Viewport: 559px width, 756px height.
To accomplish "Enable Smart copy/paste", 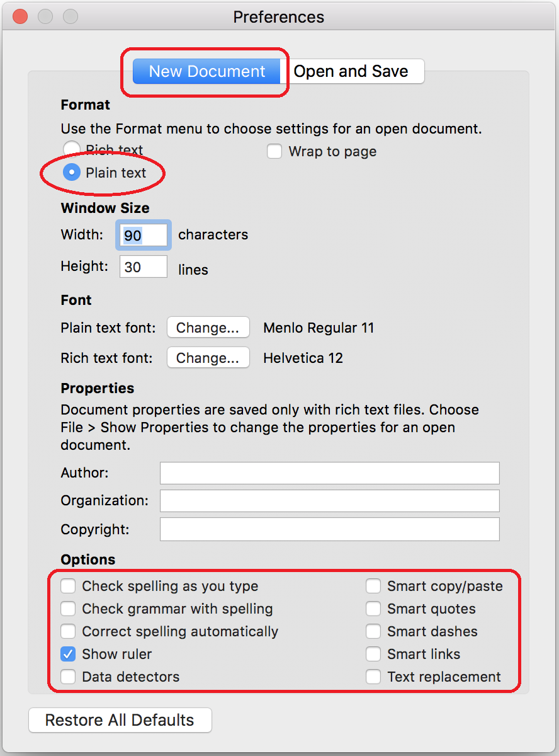I will pyautogui.click(x=373, y=586).
